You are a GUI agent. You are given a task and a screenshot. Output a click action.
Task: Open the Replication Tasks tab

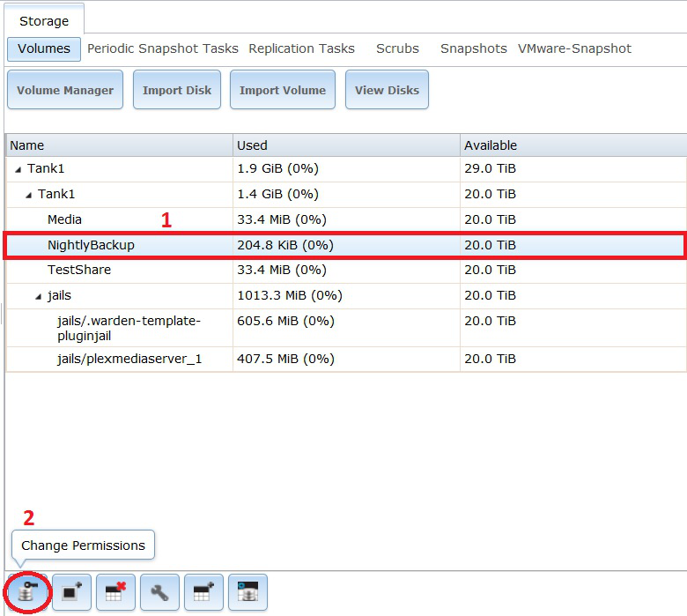[301, 48]
